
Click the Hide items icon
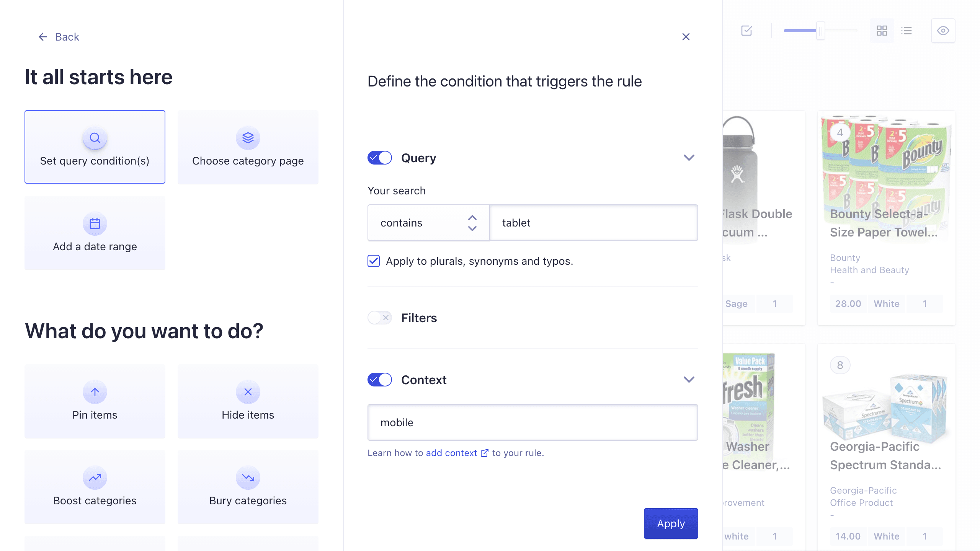tap(248, 391)
